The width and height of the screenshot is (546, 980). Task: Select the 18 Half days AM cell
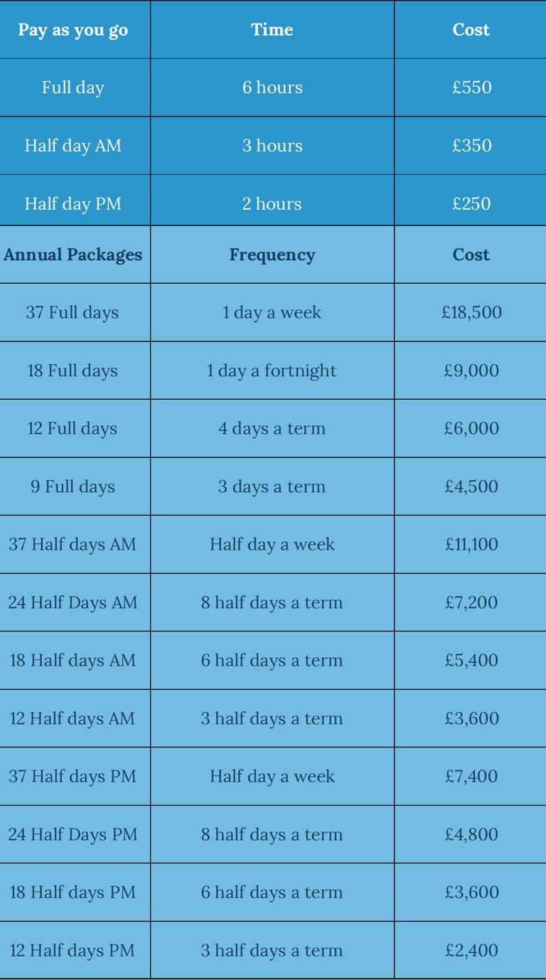pos(75,660)
